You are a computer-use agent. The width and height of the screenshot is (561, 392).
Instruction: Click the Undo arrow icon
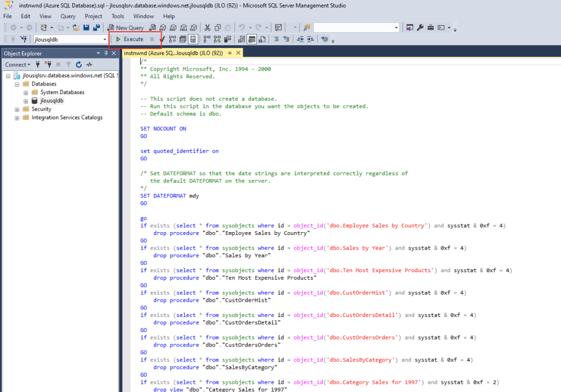[242, 27]
